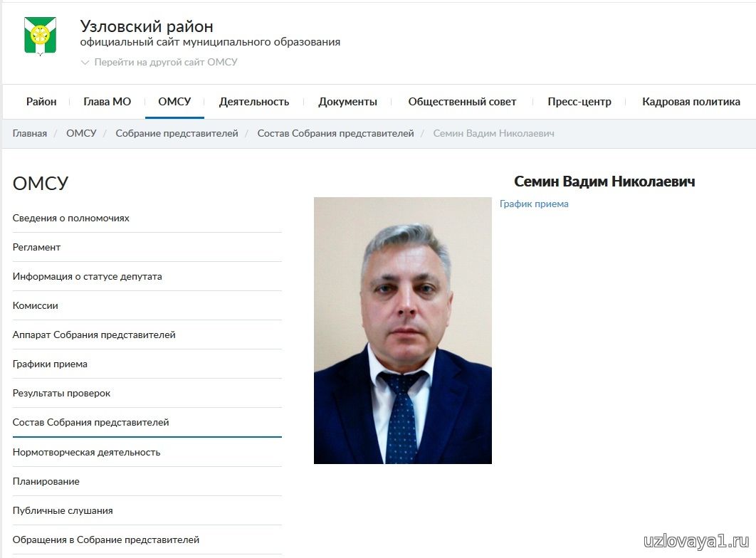Go to Главная in breadcrumbs
Viewport: 756px width, 558px height.
click(x=30, y=134)
